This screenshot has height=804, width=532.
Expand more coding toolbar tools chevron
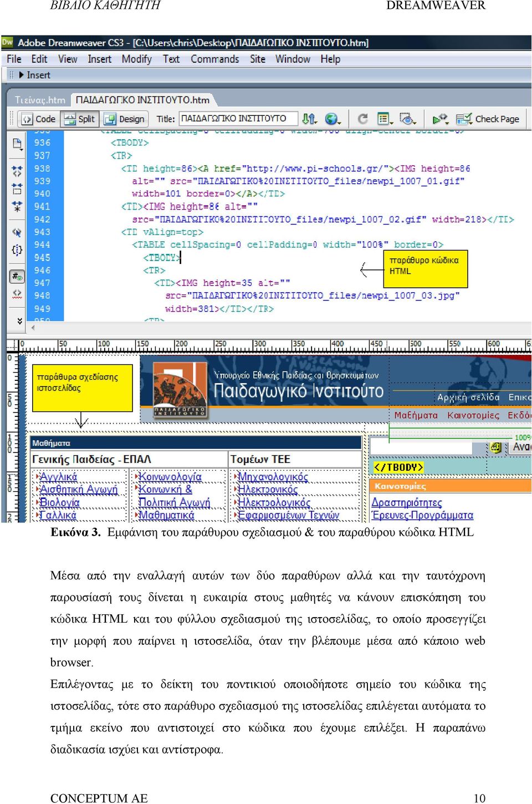(19, 320)
